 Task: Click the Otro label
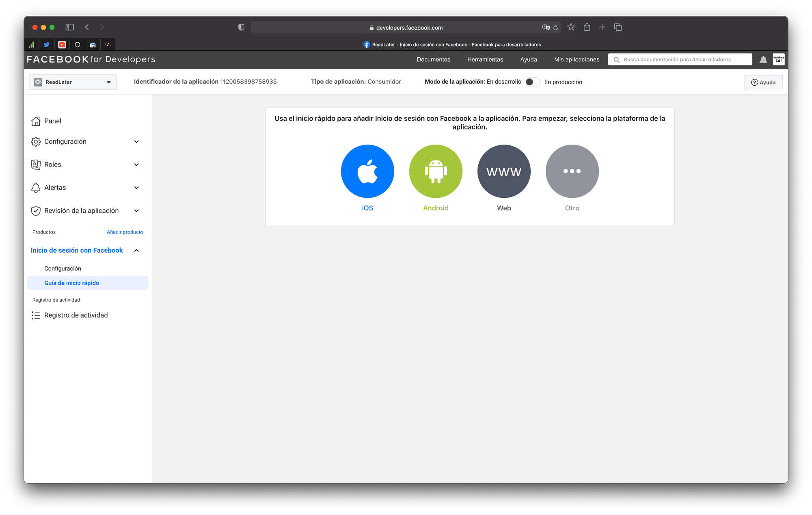[572, 208]
